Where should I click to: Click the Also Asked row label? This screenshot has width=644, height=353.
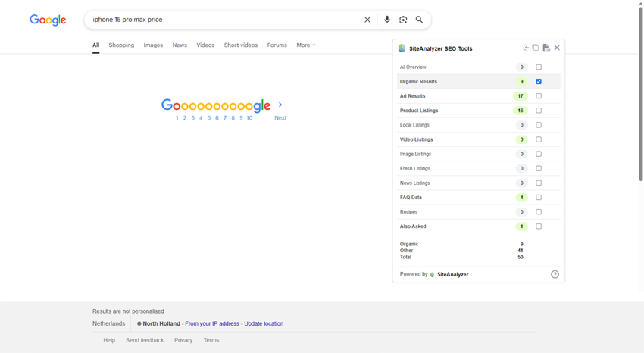click(x=413, y=226)
